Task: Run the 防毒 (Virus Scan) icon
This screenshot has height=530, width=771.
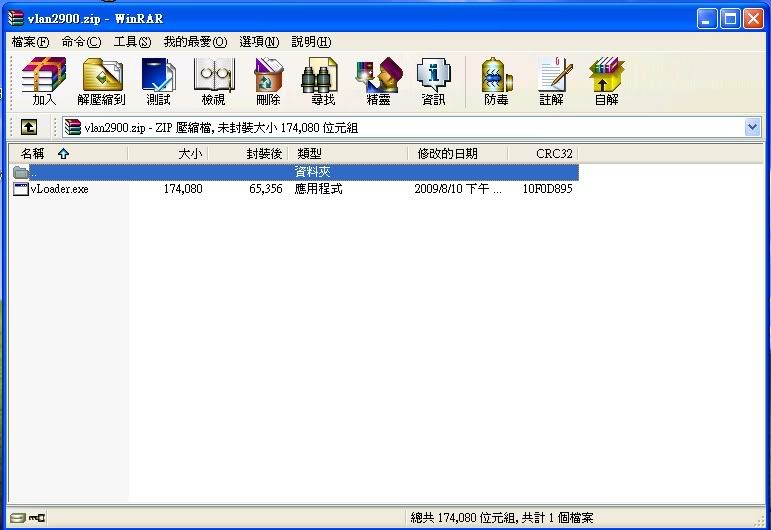Action: click(496, 81)
